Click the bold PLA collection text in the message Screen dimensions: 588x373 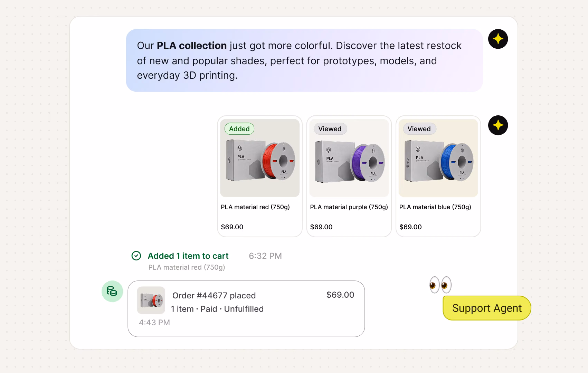[x=192, y=46]
